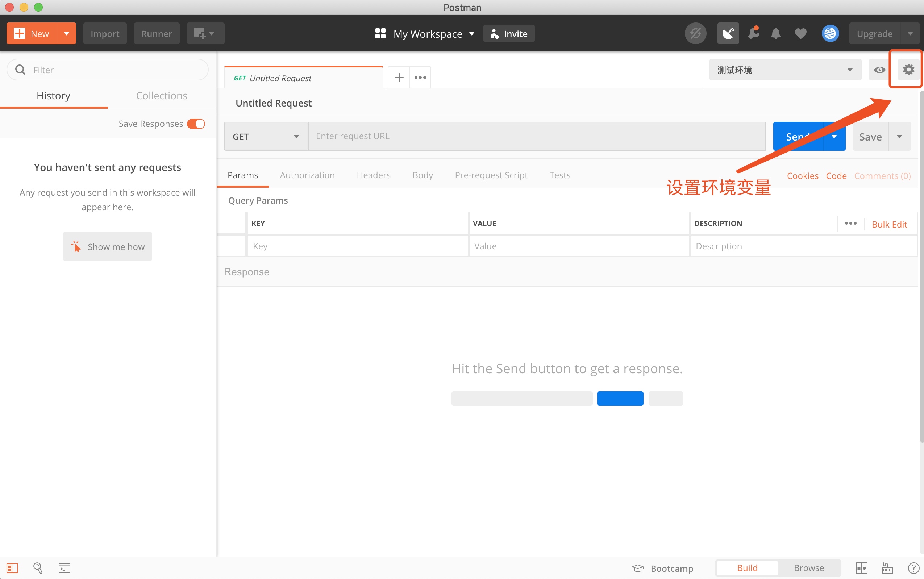Select the Authorization tab
This screenshot has width=924, height=579.
307,175
